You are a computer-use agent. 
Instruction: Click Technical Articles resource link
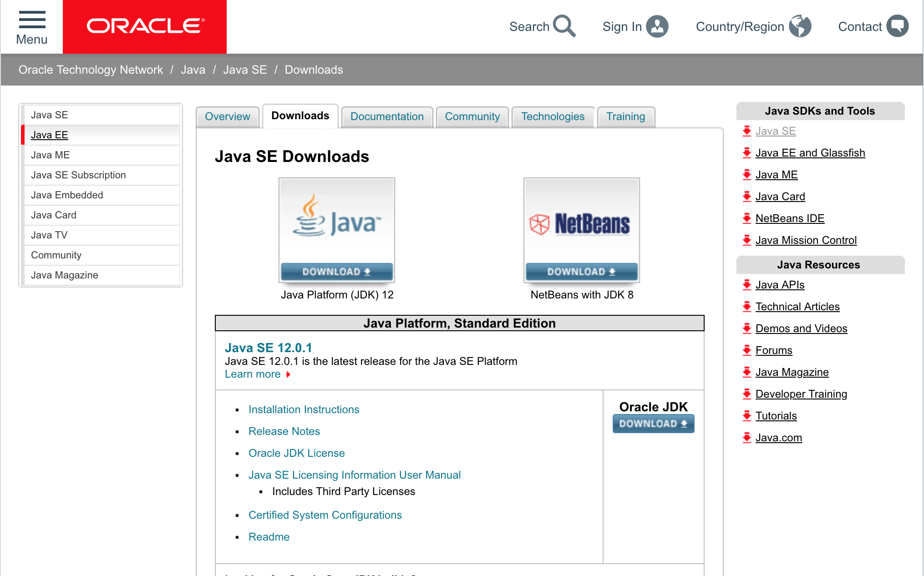[797, 307]
